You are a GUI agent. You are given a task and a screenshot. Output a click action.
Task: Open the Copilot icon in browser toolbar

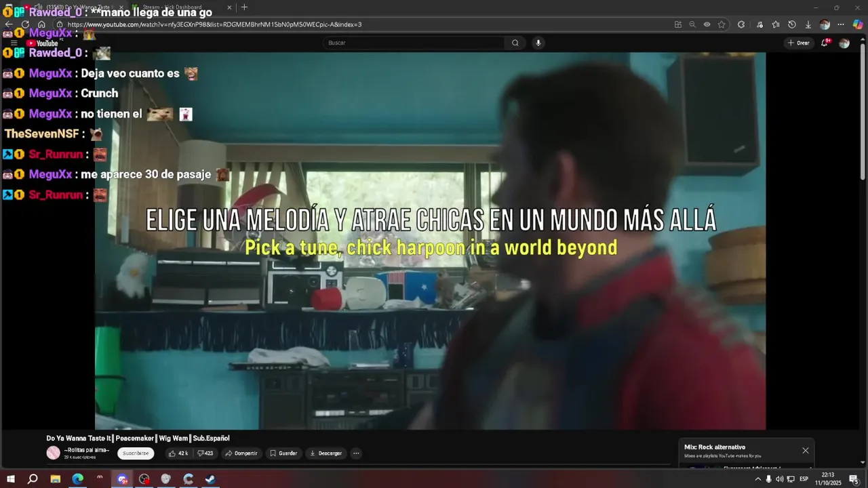click(x=858, y=24)
